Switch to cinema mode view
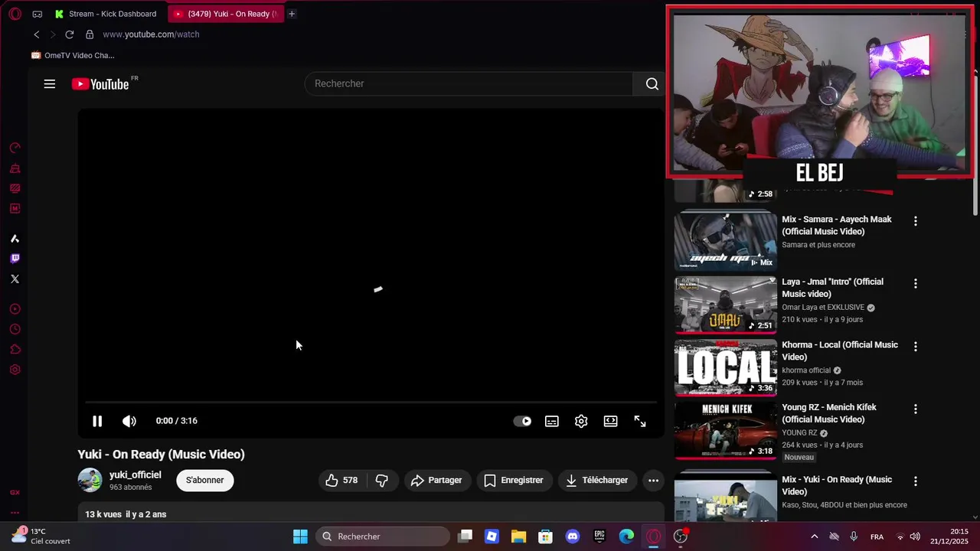 pyautogui.click(x=610, y=421)
